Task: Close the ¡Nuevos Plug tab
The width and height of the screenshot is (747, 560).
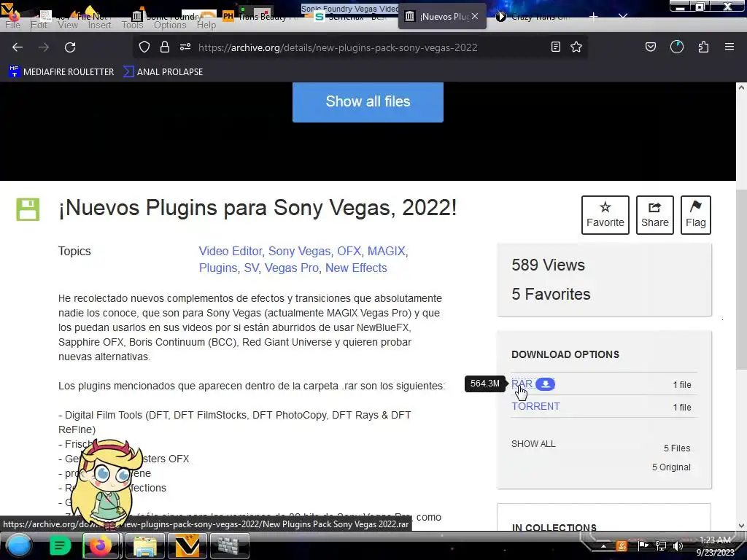Action: (x=475, y=16)
